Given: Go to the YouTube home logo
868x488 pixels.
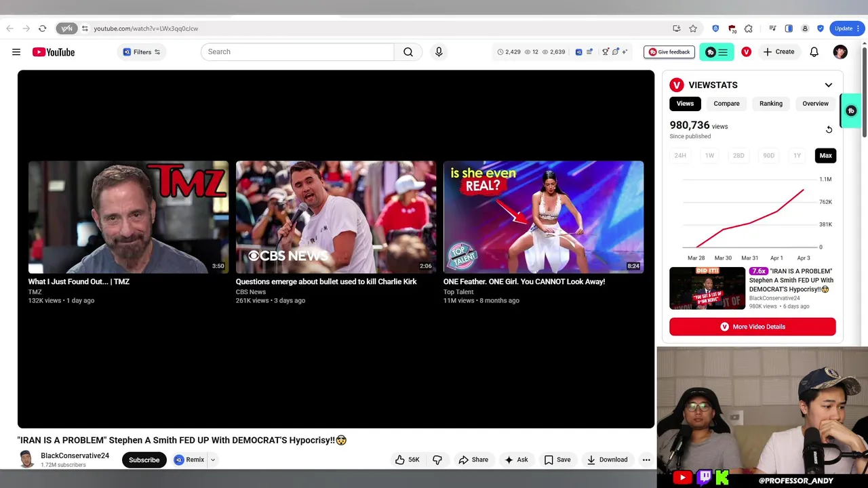Looking at the screenshot, I should [x=53, y=52].
